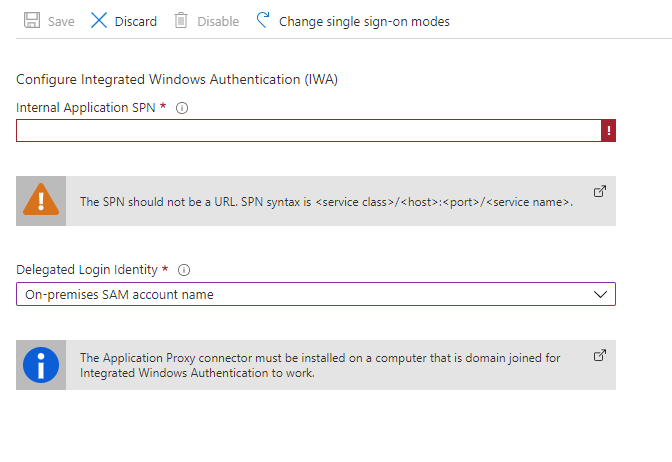Click the blue information circle icon
Screen dimensions: 672x462
[x=41, y=365]
